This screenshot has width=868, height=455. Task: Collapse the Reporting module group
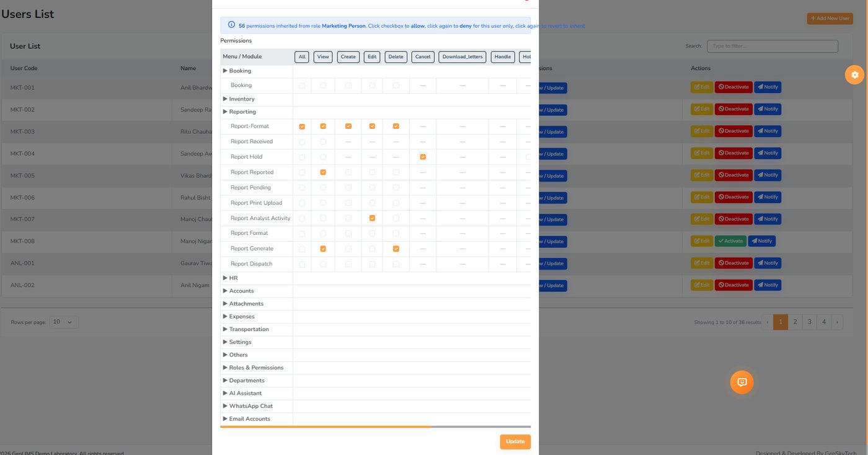click(239, 112)
